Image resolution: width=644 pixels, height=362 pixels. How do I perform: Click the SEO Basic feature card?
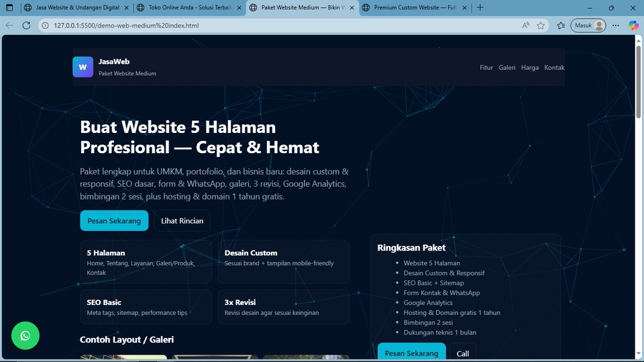146,307
